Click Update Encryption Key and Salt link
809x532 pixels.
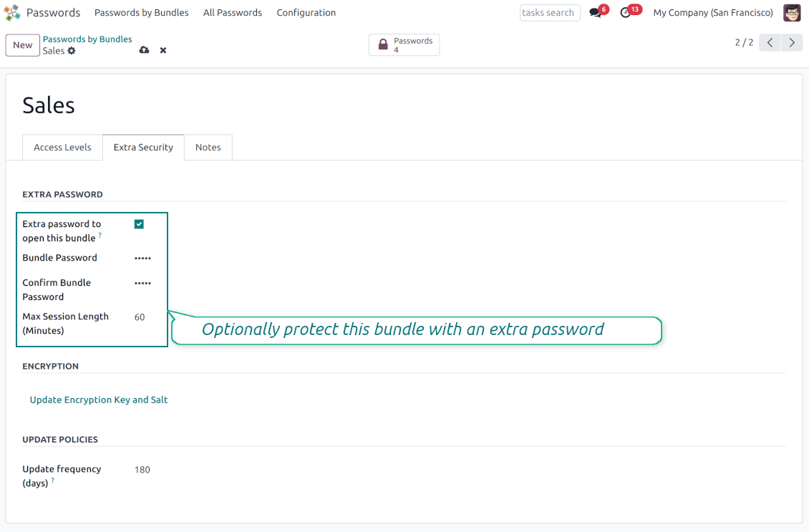(99, 400)
